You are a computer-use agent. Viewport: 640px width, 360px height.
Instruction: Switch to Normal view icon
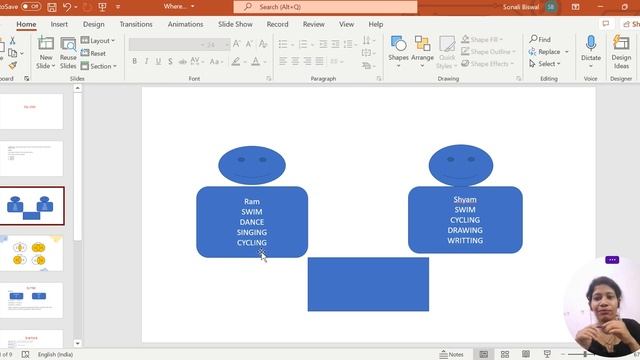pyautogui.click(x=484, y=354)
